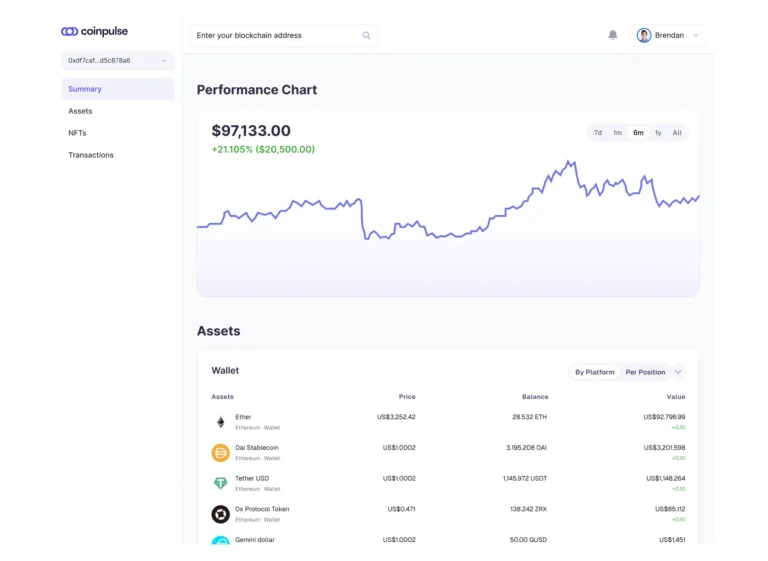
Task: Click the Assets column header in Wallet
Action: [x=222, y=397]
